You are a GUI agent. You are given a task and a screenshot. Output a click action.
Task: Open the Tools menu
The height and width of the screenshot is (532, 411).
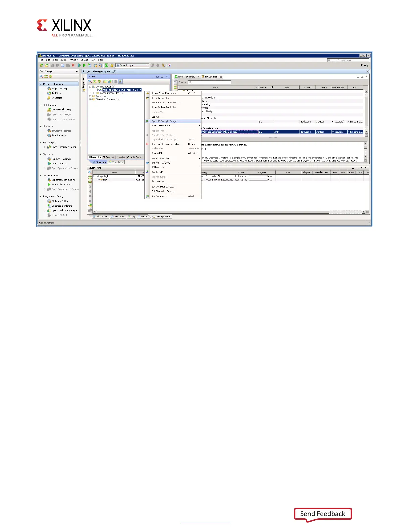click(64, 60)
